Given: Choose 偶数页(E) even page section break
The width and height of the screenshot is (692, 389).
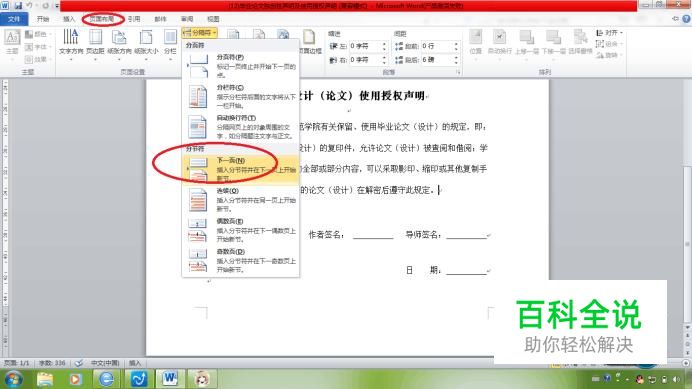Looking at the screenshot, I should 241,230.
